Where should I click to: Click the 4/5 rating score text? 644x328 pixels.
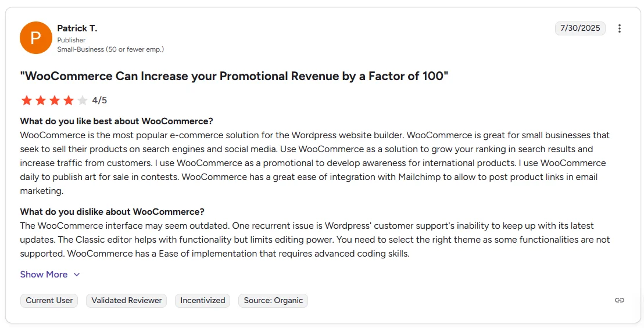pyautogui.click(x=99, y=100)
